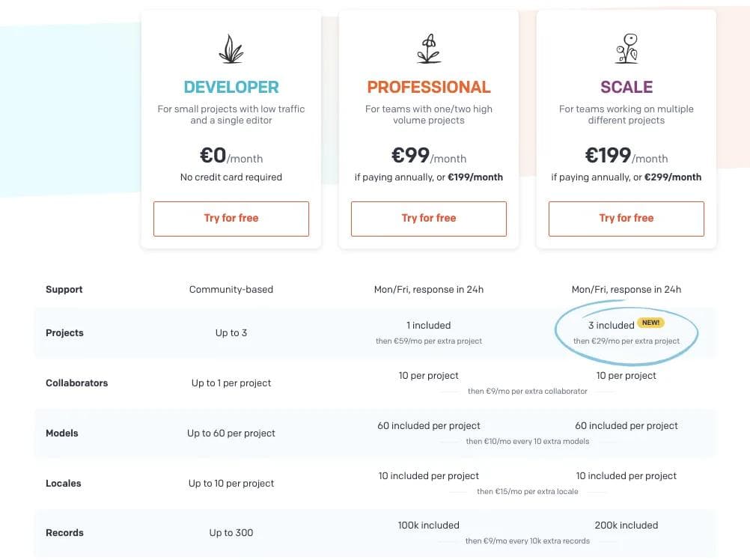This screenshot has width=750, height=560.
Task: Click the Models row label
Action: coord(61,433)
